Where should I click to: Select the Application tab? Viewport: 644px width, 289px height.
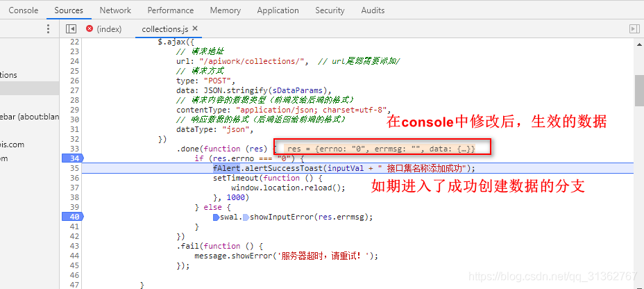(x=278, y=10)
